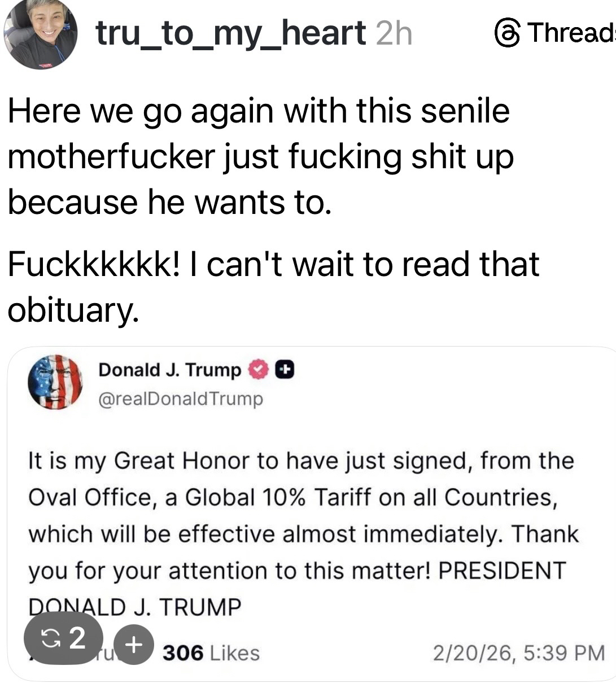Click the 306 Likes count
Viewport: 616px width, 683px height.
211,653
